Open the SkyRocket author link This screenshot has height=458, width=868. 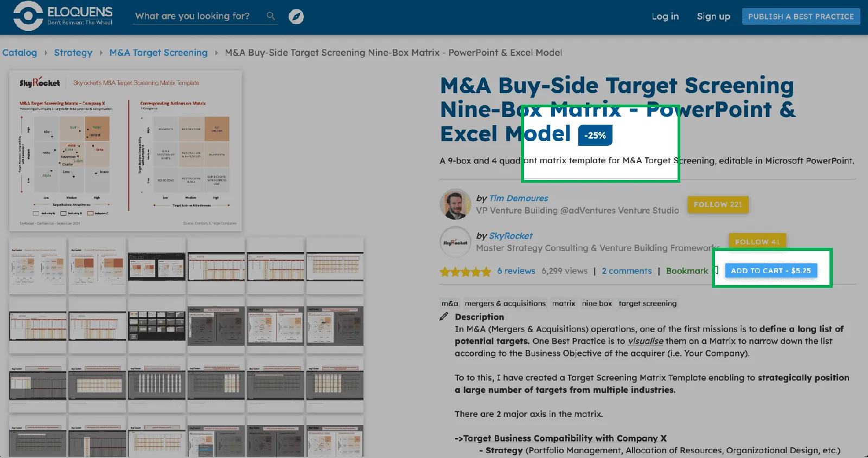510,236
